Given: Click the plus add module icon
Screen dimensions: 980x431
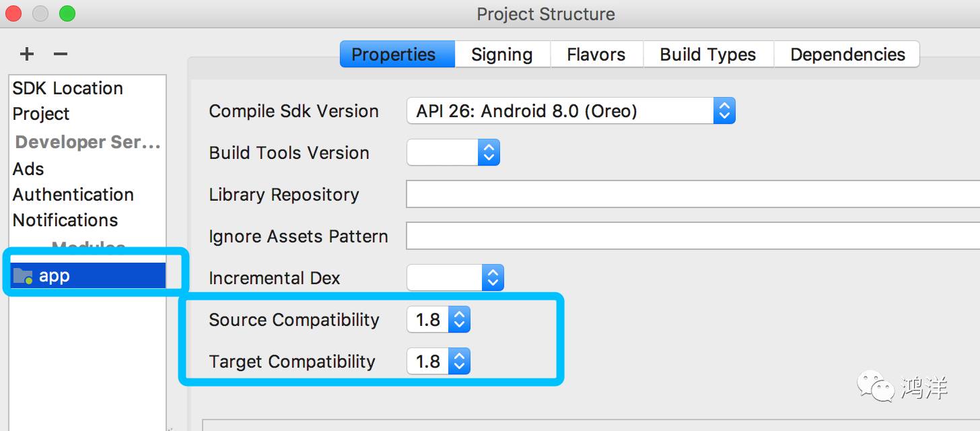Looking at the screenshot, I should click(26, 54).
